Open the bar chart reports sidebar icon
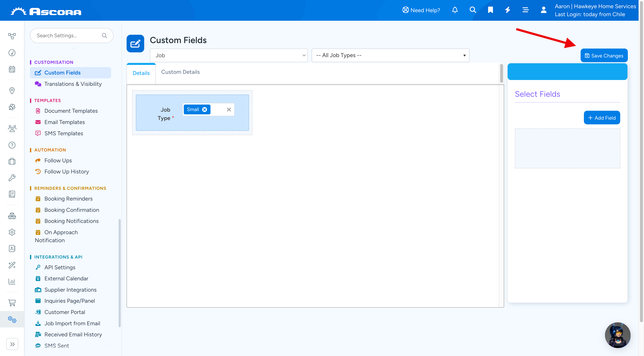The image size is (644, 356). [12, 282]
